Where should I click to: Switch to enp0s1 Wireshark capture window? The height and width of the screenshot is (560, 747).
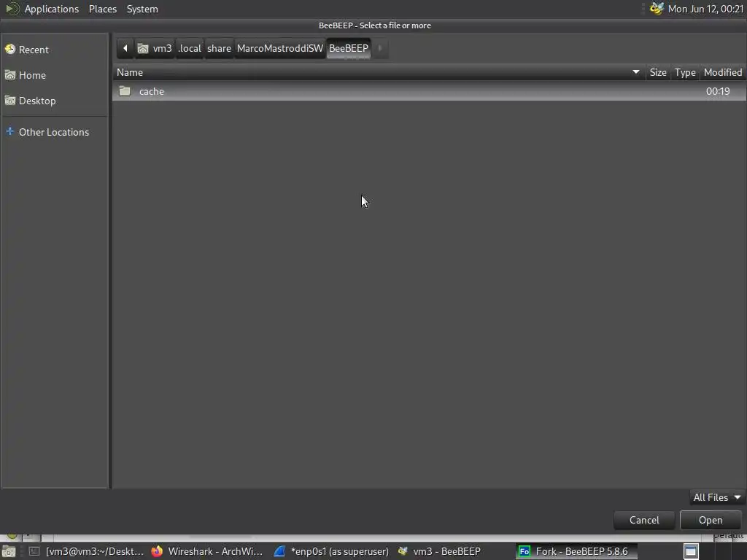pos(332,551)
